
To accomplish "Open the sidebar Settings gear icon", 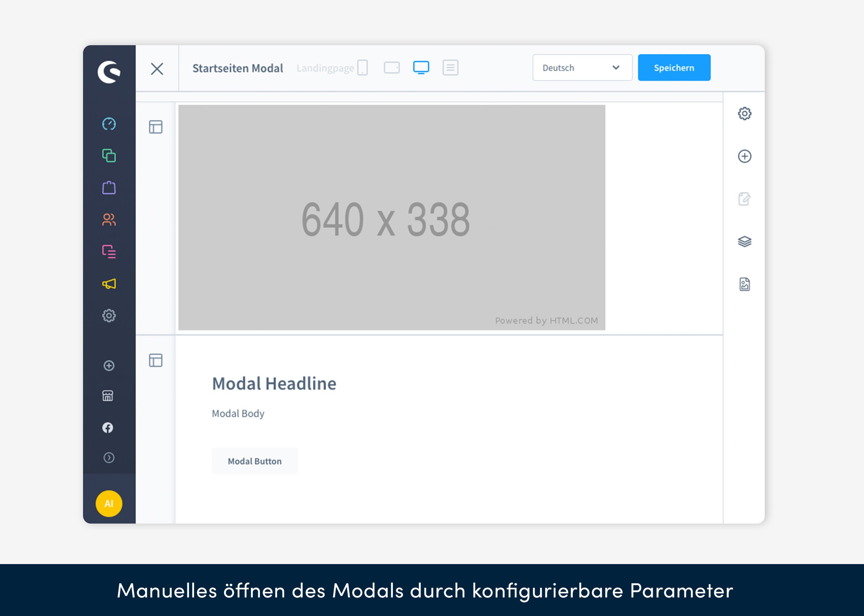I will click(x=109, y=315).
